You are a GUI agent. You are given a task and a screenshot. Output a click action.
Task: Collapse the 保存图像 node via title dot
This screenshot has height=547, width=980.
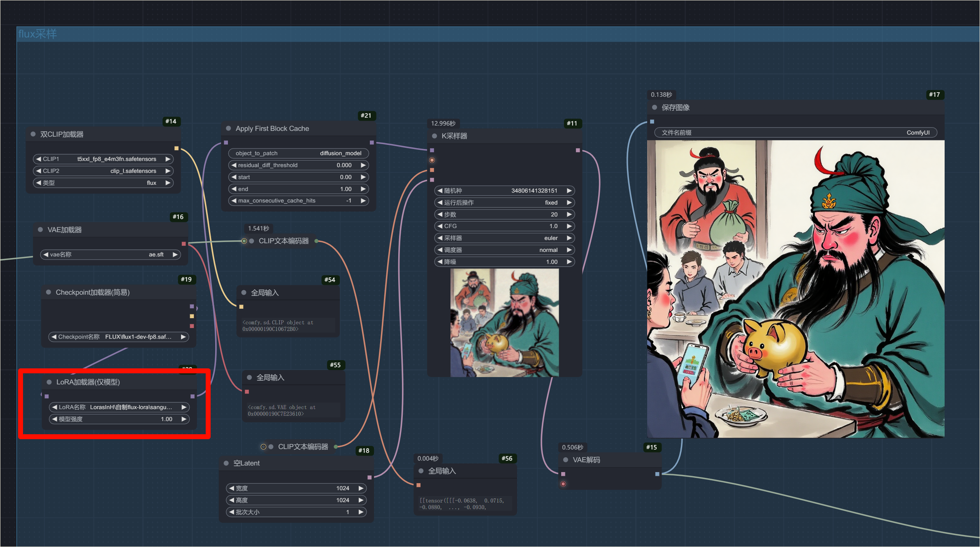(x=655, y=107)
